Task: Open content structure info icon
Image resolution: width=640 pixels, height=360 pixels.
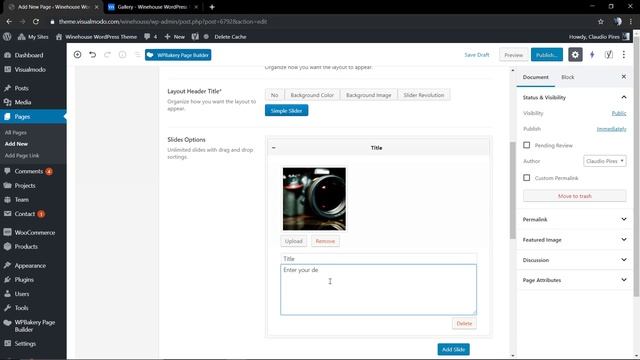Action: click(122, 55)
